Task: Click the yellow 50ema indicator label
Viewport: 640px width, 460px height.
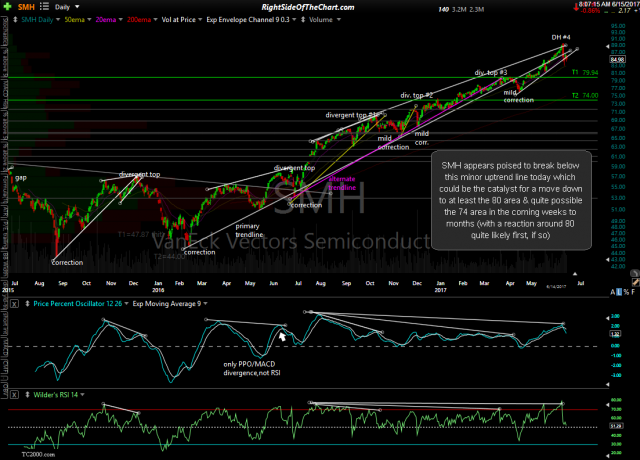Action: (x=73, y=21)
